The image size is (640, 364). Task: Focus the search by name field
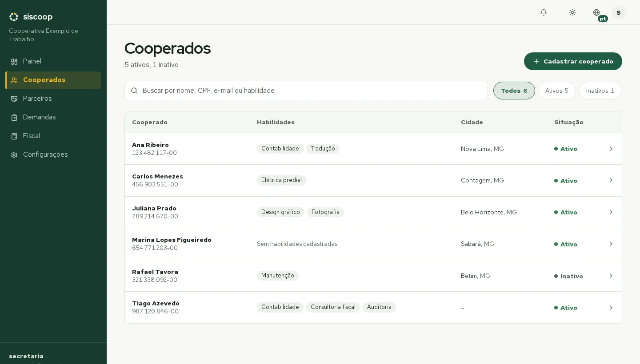[306, 91]
